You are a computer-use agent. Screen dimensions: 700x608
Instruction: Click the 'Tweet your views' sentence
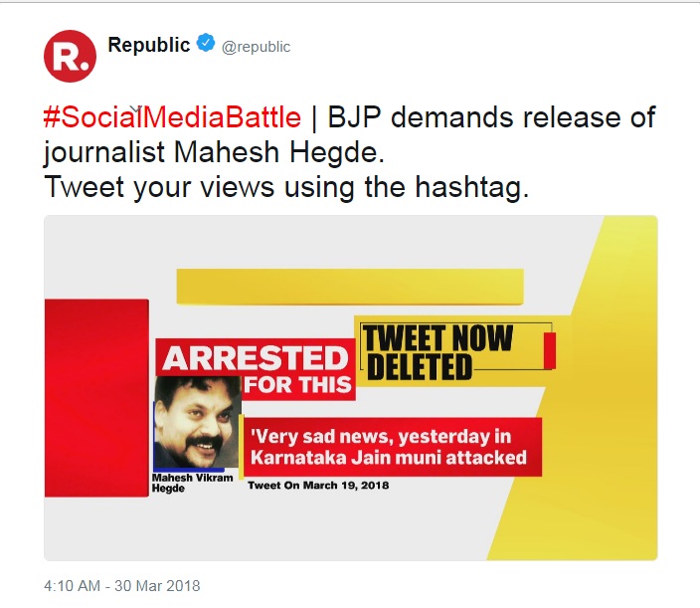click(286, 187)
